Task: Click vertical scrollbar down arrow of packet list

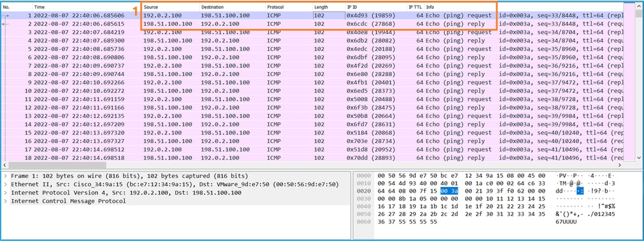Action: (x=639, y=158)
